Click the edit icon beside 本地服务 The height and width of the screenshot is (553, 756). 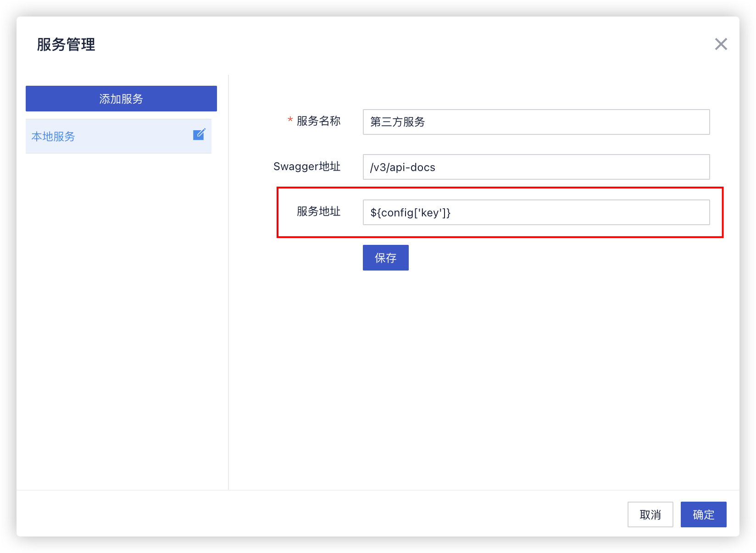[199, 134]
